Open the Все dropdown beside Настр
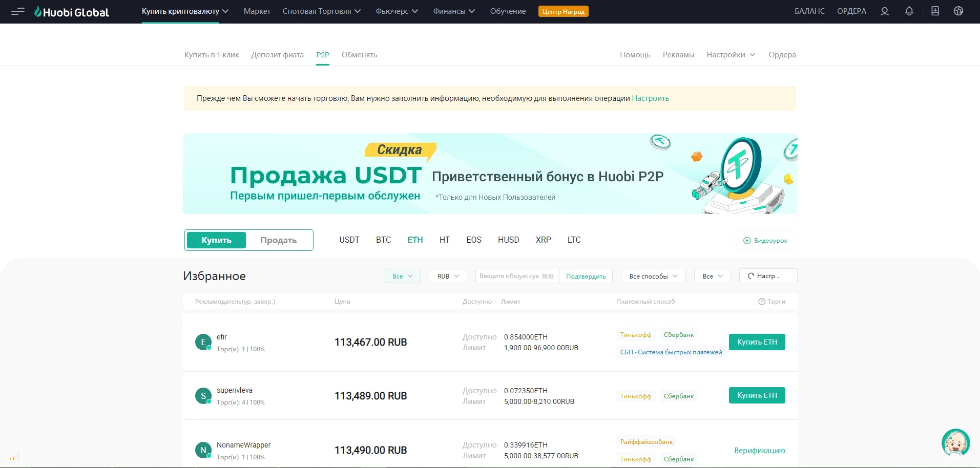Viewport: 980px width, 468px height. pyautogui.click(x=713, y=276)
